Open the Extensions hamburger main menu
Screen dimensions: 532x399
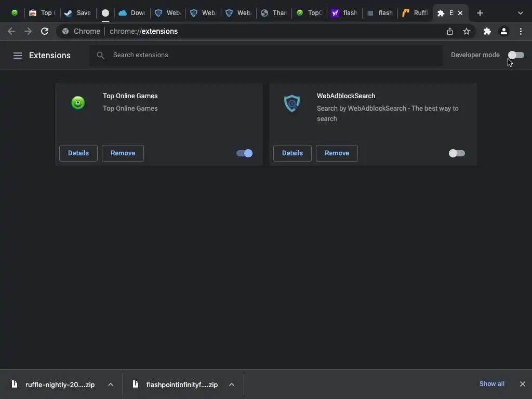17,55
